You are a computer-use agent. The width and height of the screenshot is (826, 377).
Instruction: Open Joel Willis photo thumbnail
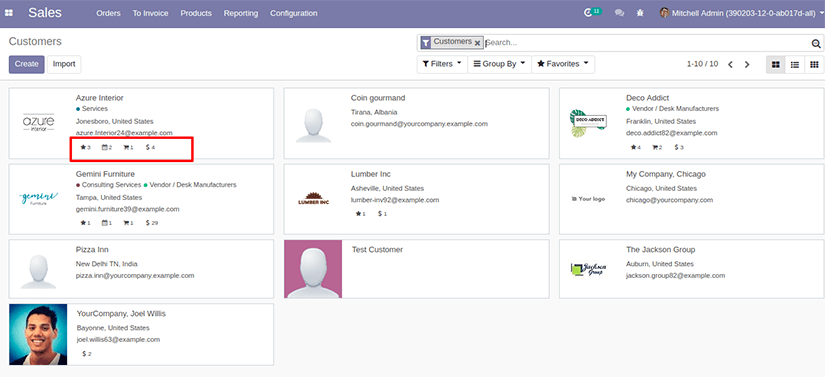[x=38, y=334]
